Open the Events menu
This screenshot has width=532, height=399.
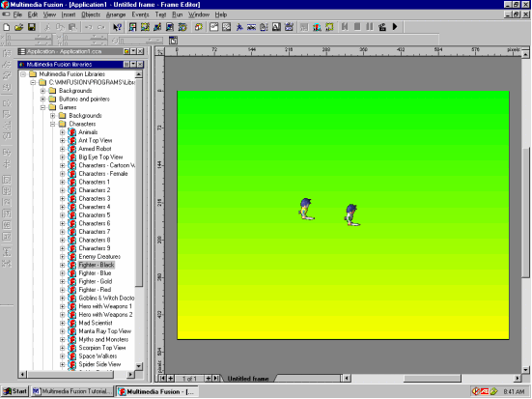[140, 14]
